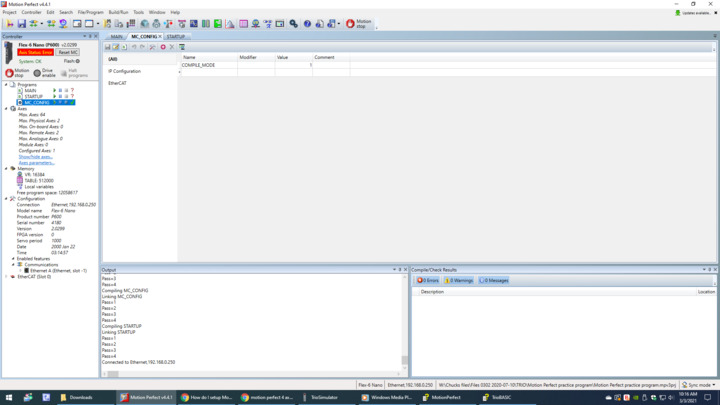Image resolution: width=720 pixels, height=405 pixels.
Task: Open the Tools menu
Action: click(x=138, y=12)
